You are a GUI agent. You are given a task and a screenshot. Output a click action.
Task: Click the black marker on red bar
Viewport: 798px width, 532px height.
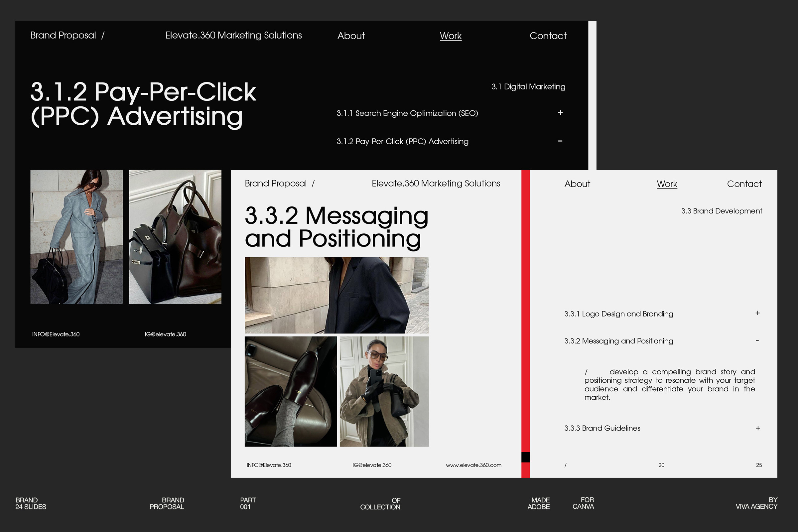click(x=525, y=457)
